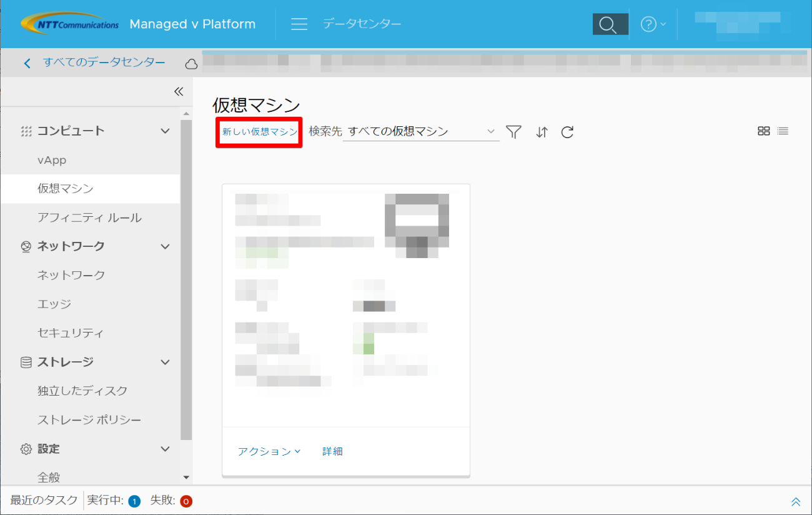812x515 pixels.
Task: Open 独立したディスク in sidebar
Action: coord(82,391)
